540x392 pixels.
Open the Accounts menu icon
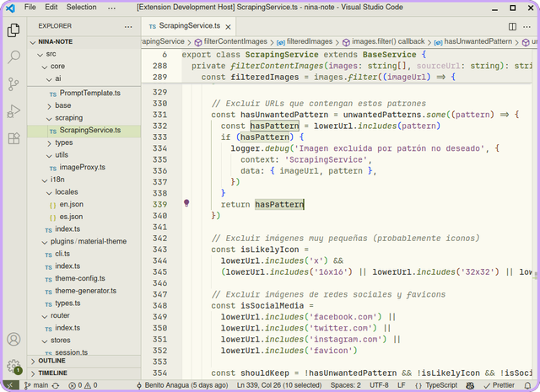13,340
